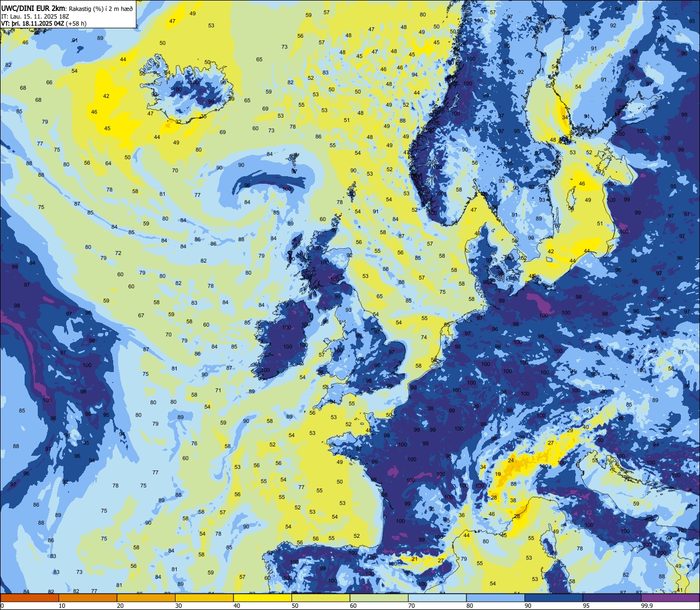Click the legend tick label "20"
The image size is (700, 610).
tap(120, 606)
